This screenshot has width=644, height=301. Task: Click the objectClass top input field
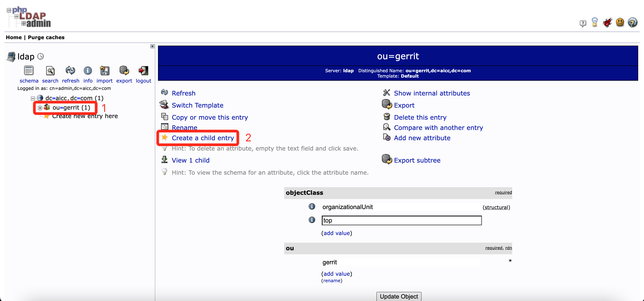coord(401,220)
